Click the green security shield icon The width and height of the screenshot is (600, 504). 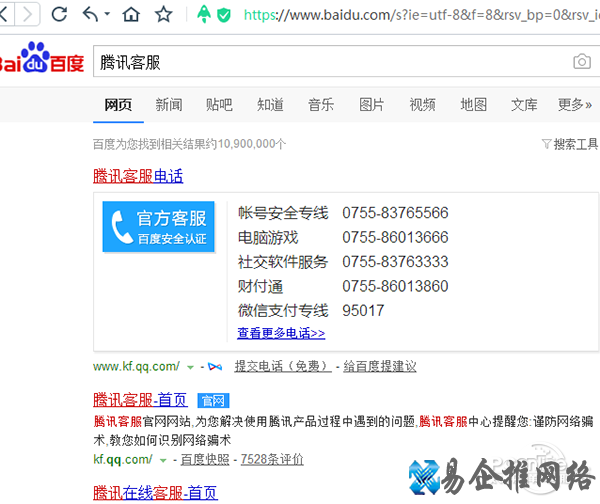(x=224, y=15)
